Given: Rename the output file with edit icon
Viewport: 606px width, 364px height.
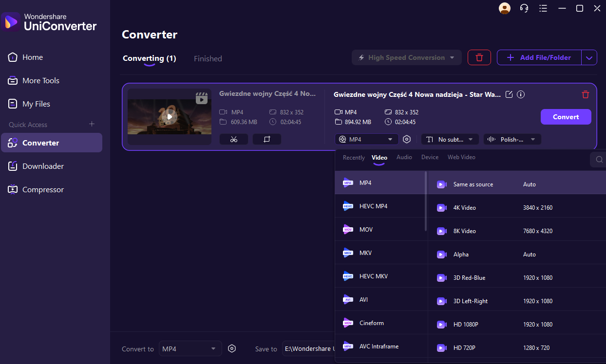Looking at the screenshot, I should 509,94.
